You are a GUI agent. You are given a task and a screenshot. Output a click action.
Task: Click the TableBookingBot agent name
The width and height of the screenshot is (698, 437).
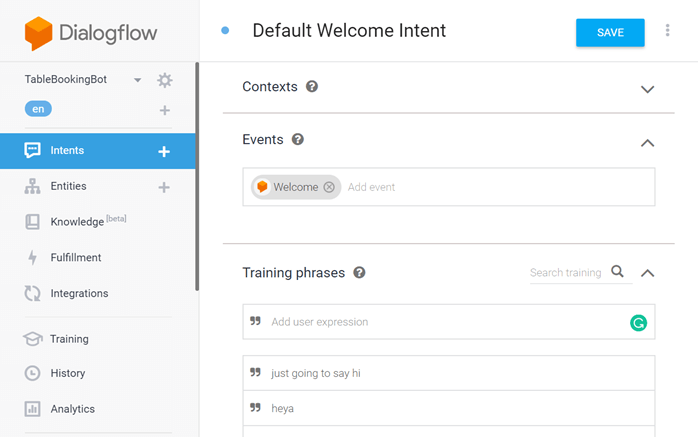(x=66, y=79)
